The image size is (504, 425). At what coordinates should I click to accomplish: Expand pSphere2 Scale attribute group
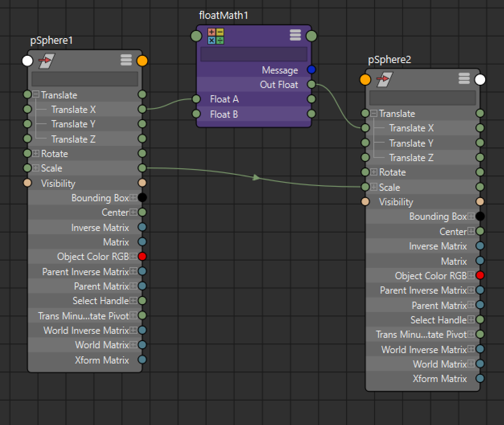click(374, 187)
